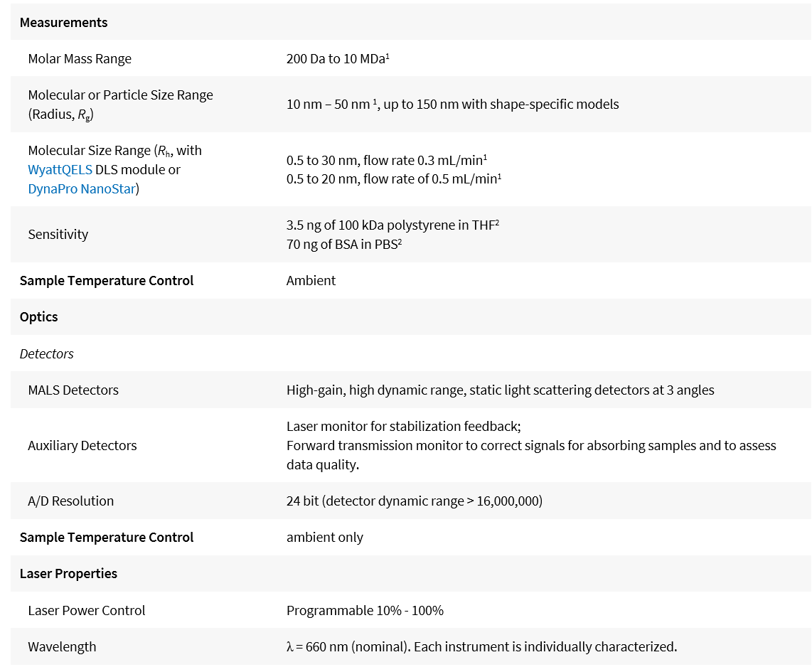Click the Measurements section heading
812x667 pixels.
[x=63, y=23]
